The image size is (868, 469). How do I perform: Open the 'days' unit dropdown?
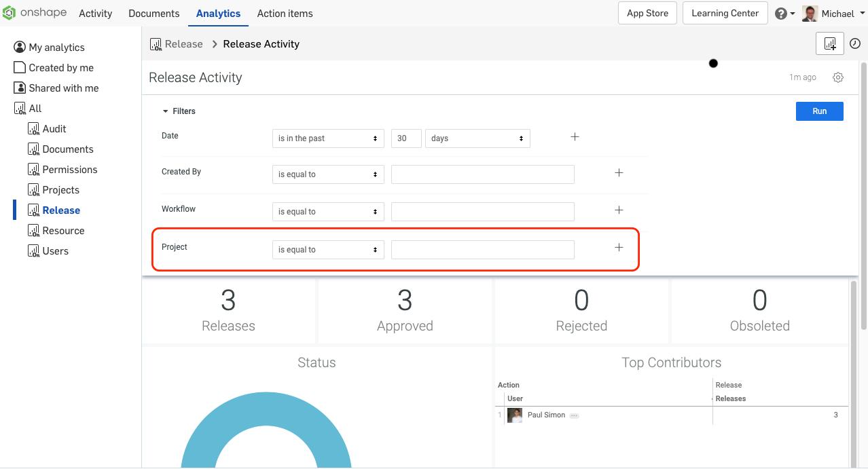click(x=477, y=138)
